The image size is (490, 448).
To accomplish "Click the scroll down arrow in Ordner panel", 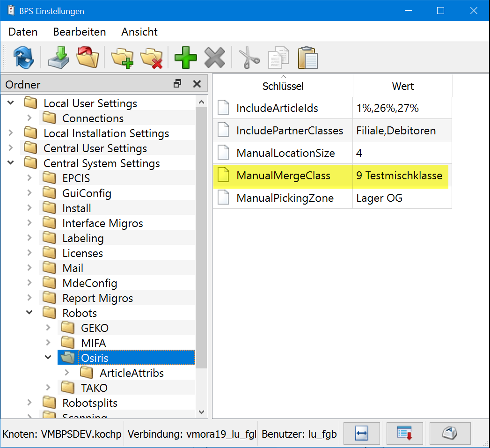I will tap(201, 411).
